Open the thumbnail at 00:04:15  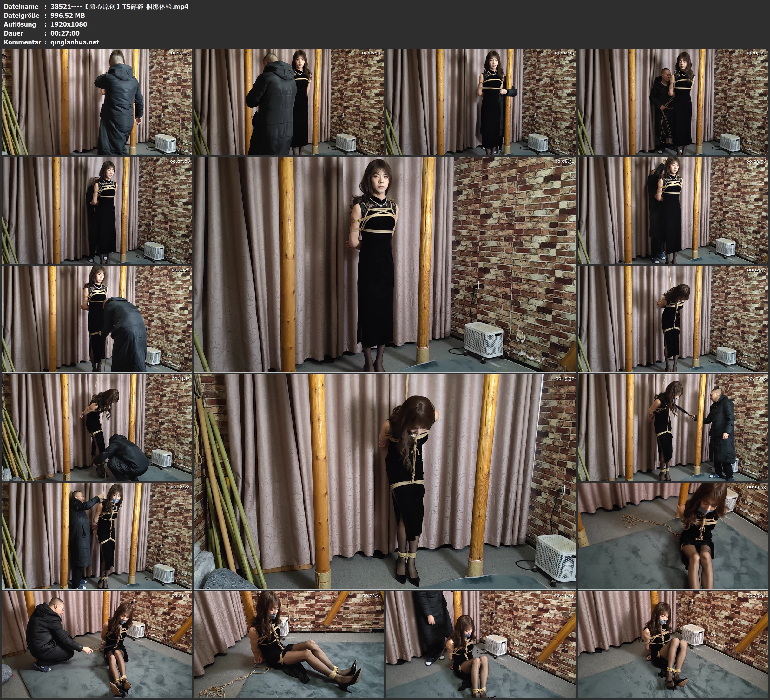pos(481,102)
